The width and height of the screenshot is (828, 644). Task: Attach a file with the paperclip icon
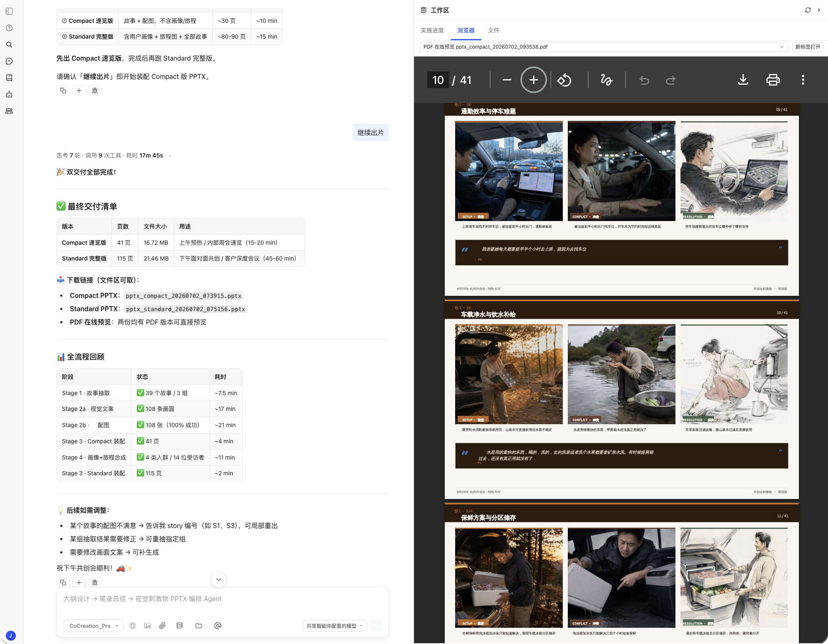[163, 626]
